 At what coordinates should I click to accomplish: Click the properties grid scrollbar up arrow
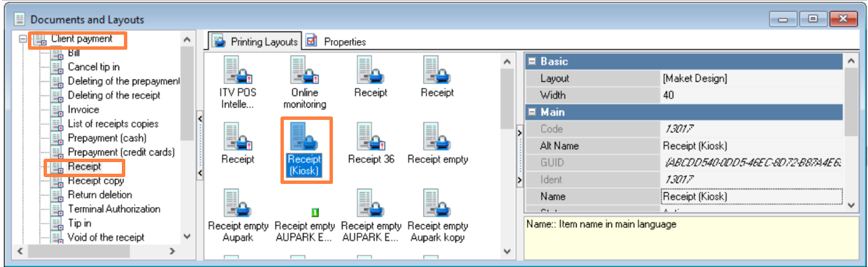(x=850, y=61)
